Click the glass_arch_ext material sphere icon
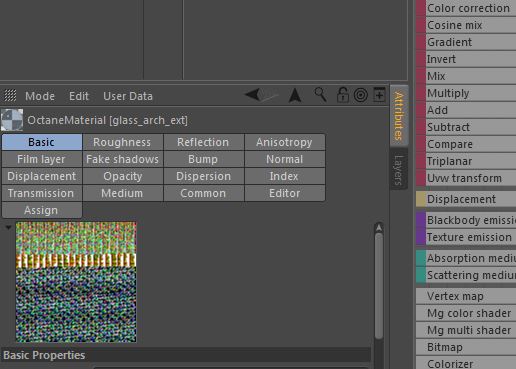This screenshot has width=516, height=369. coord(12,120)
